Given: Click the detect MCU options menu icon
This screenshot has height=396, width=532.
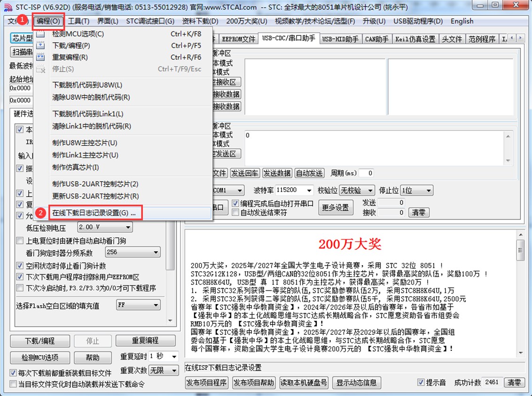Looking at the screenshot, I should [x=40, y=34].
